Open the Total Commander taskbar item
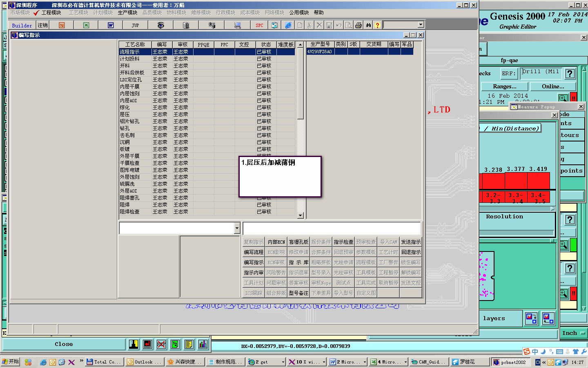The height and width of the screenshot is (368, 588). click(104, 362)
